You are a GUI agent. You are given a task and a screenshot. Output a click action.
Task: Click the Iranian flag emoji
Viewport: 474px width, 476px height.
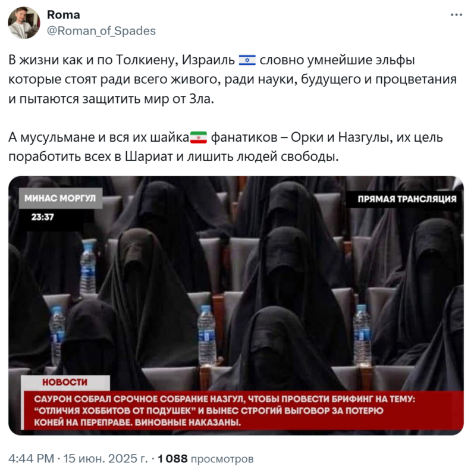click(199, 137)
